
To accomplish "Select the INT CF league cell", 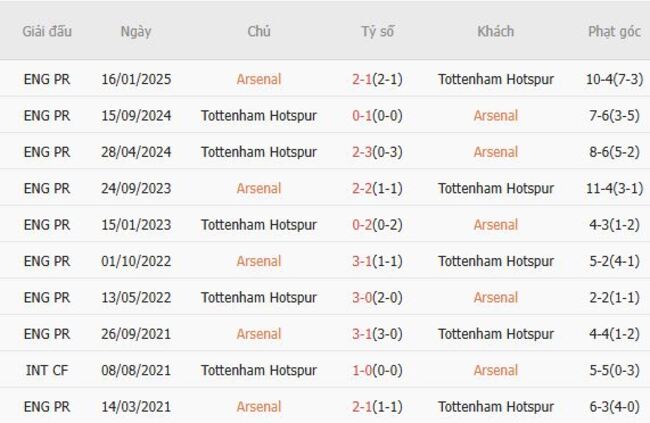I will tap(47, 370).
